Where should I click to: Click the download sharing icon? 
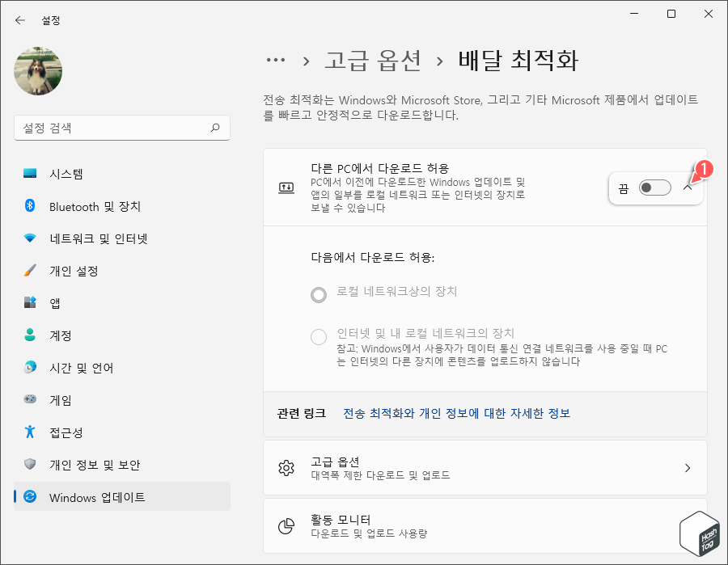[x=286, y=188]
